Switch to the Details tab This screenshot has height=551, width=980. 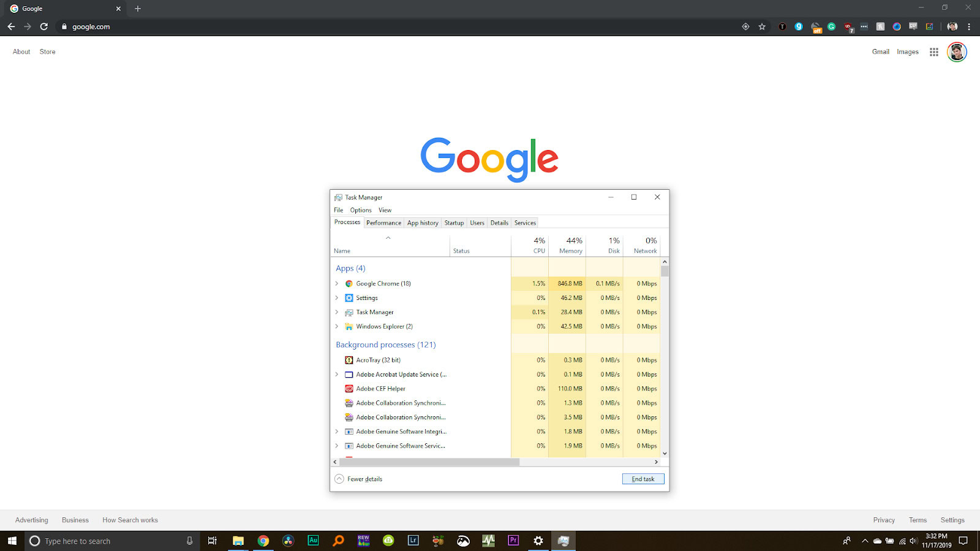click(x=499, y=223)
